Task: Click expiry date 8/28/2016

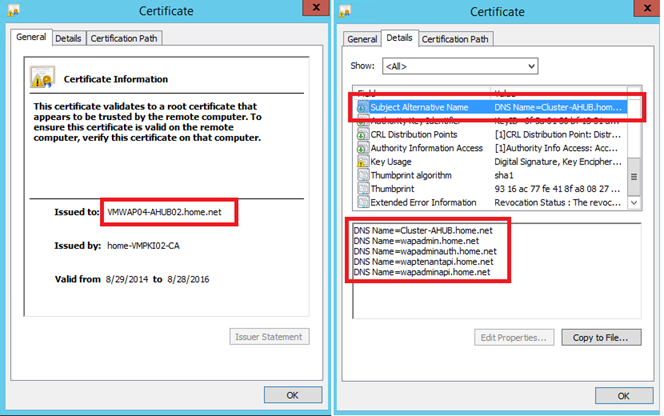Action: click(x=188, y=279)
